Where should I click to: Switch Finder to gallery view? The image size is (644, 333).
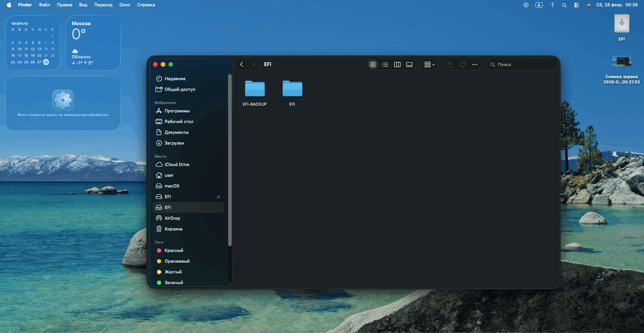(x=409, y=64)
